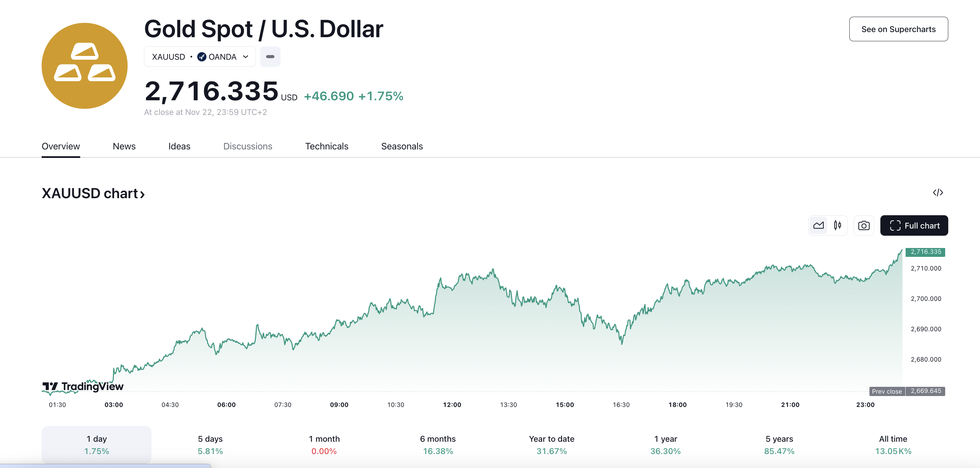
Task: Select the All time range
Action: [893, 444]
